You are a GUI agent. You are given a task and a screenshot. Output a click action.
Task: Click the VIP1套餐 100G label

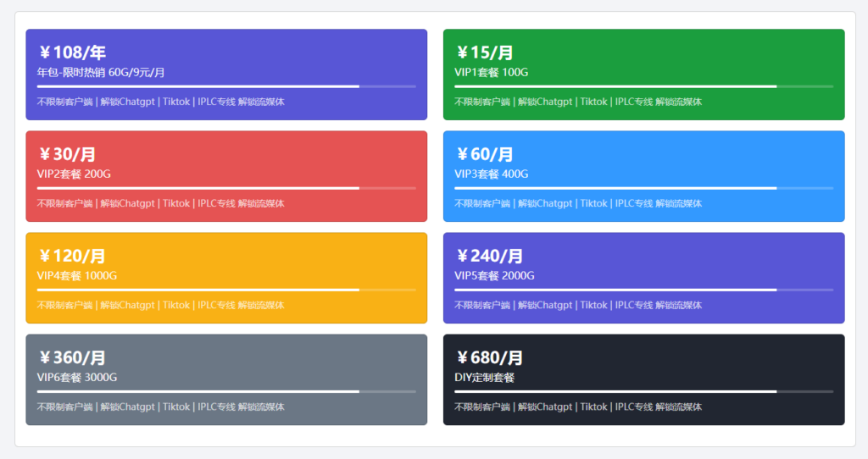click(x=492, y=73)
